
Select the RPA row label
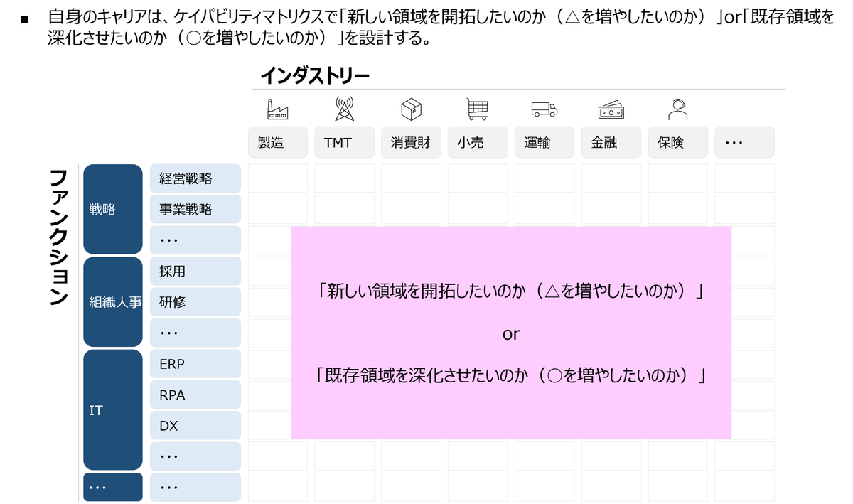pyautogui.click(x=195, y=395)
